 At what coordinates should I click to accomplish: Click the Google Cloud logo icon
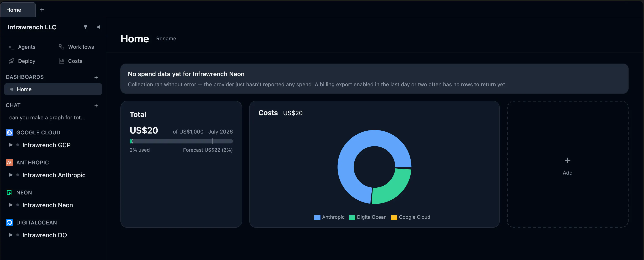pos(9,132)
